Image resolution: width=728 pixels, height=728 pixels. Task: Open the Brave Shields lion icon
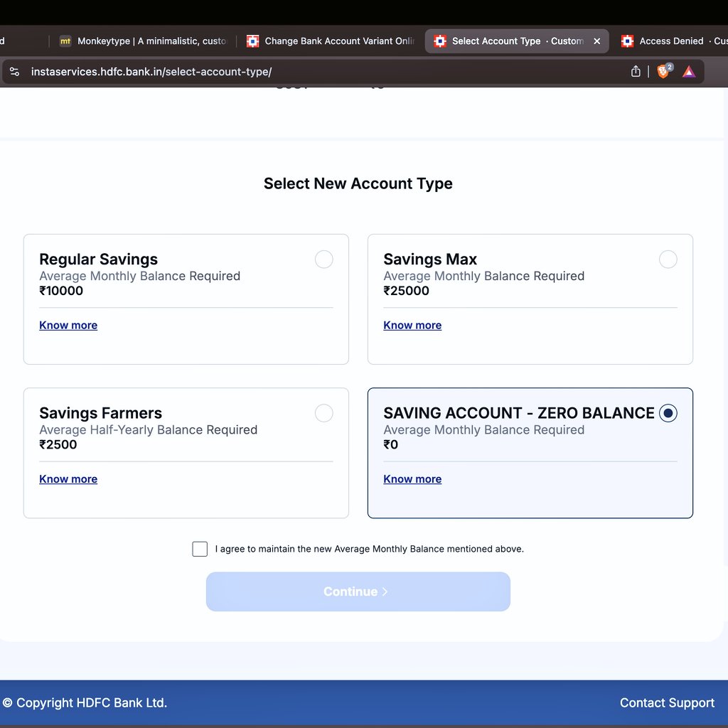click(664, 71)
